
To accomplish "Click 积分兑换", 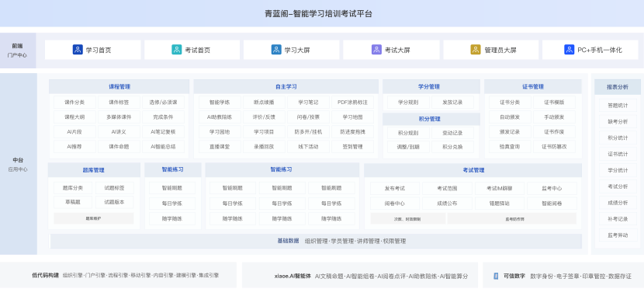I will pyautogui.click(x=452, y=147).
